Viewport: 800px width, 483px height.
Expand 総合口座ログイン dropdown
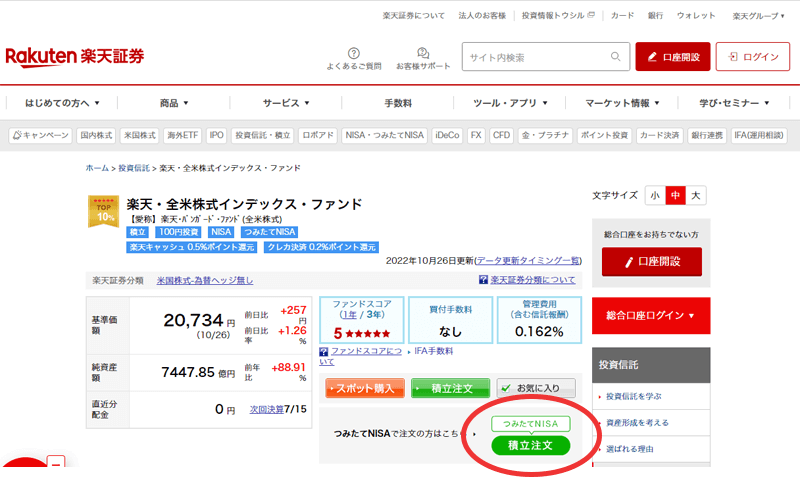651,316
